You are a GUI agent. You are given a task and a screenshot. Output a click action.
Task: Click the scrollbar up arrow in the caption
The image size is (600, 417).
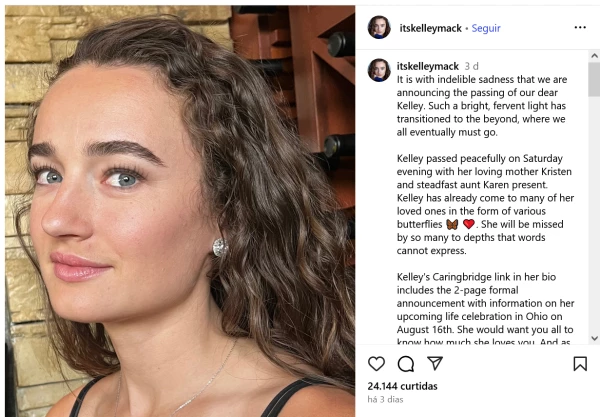594,54
